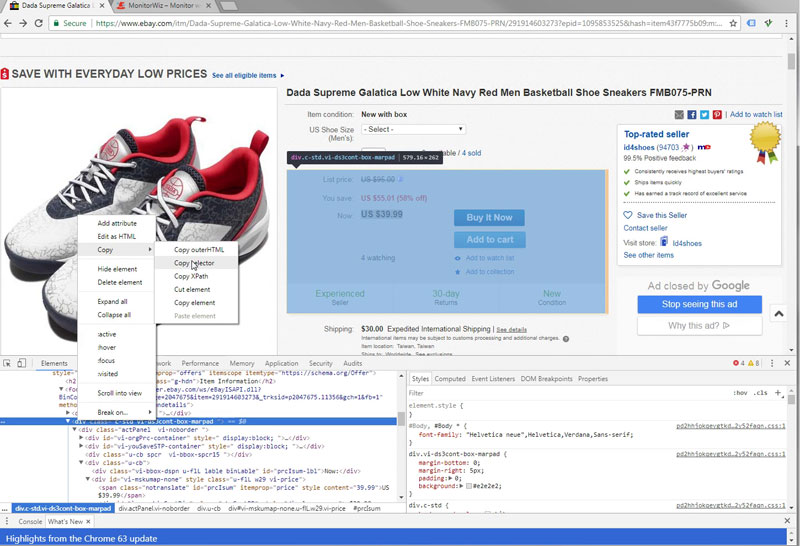
Task: Share item on Facebook icon
Action: tap(692, 115)
